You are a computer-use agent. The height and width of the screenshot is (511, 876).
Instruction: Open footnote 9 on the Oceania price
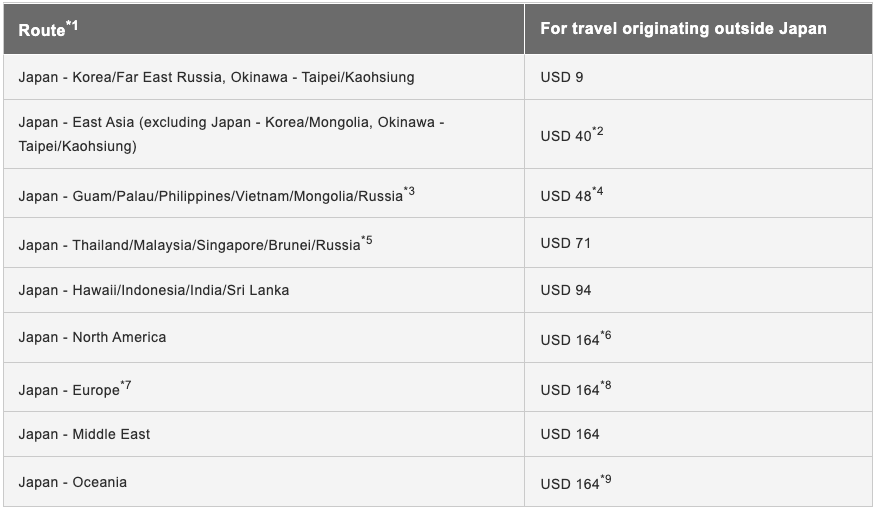pos(605,480)
